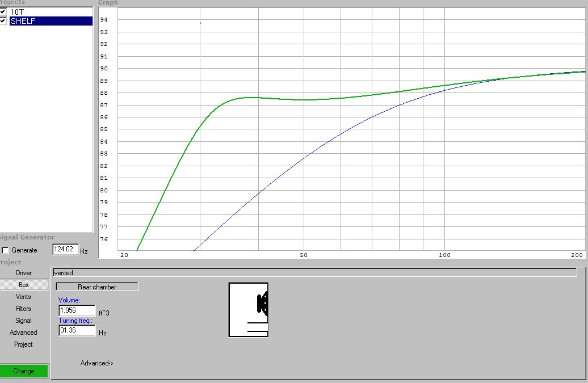Click the 90 dB axis label
This screenshot has width=588, height=383.
103,69
